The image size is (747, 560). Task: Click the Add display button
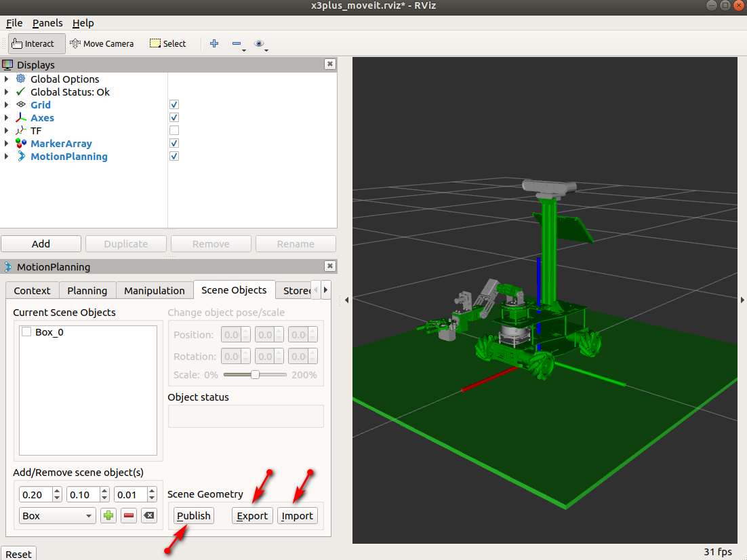pyautogui.click(x=41, y=243)
